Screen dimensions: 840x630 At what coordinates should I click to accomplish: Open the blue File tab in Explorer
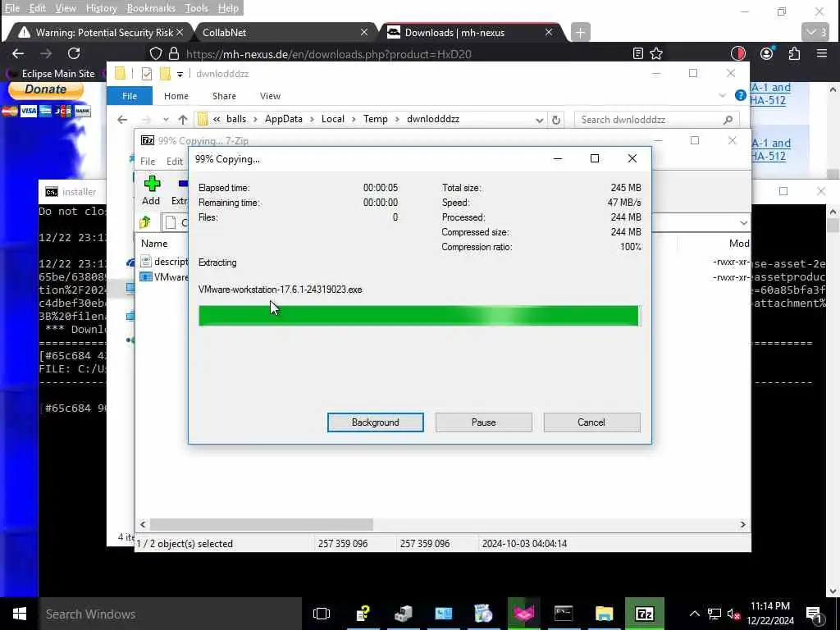(x=130, y=96)
